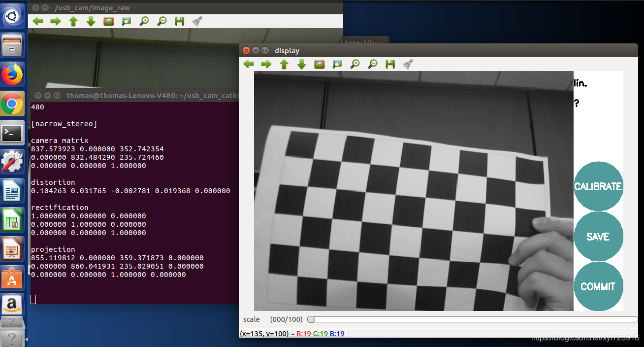
Task: Click up arrow icon in image_raw window toolbar
Action: pos(73,21)
